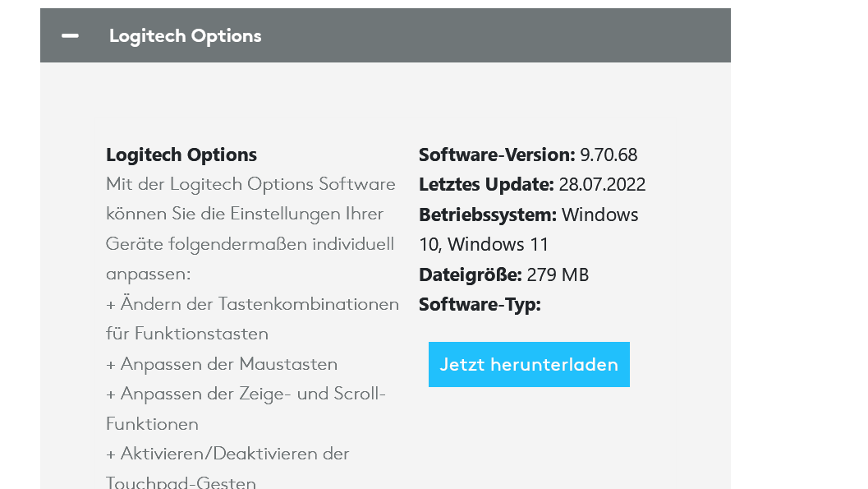Screen dimensions: 868x489
Task: Click the Logitech Options accordion header title
Action: 185,36
